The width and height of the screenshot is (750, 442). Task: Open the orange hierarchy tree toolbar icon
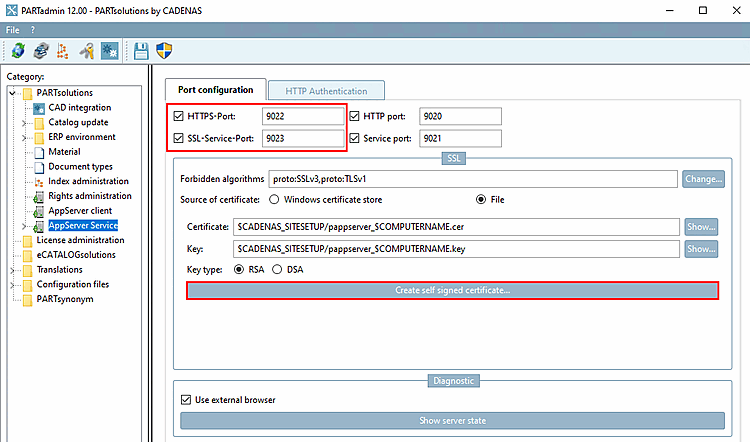point(63,50)
